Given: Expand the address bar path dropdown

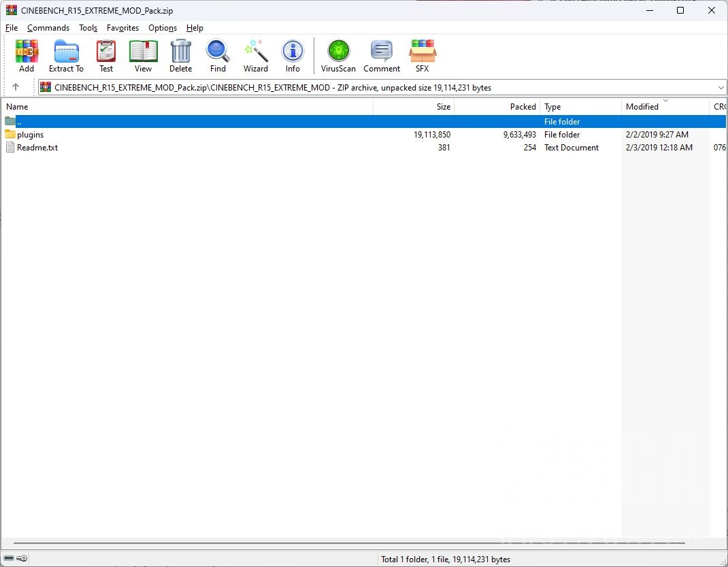Looking at the screenshot, I should [721, 88].
